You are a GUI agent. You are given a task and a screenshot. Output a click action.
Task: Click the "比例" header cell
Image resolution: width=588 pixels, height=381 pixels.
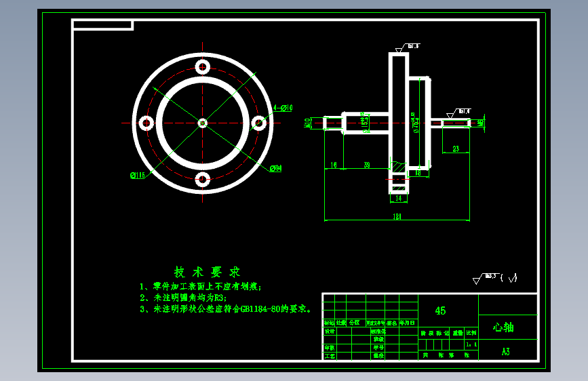[x=471, y=333]
